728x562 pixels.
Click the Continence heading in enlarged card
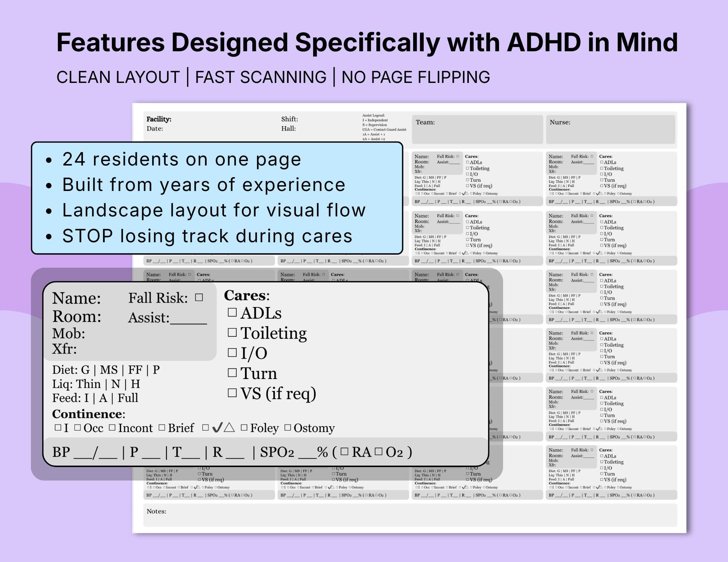click(x=88, y=414)
